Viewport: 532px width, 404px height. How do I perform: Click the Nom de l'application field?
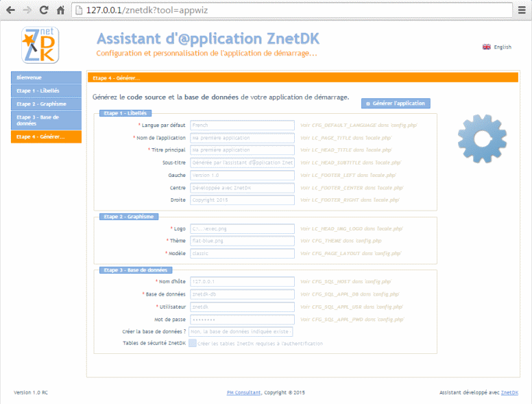pos(242,138)
